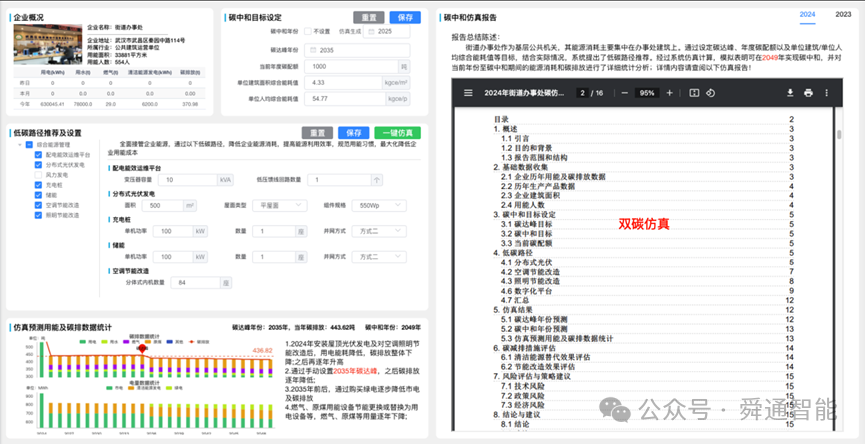Switch to the 2023 report tab

(843, 15)
